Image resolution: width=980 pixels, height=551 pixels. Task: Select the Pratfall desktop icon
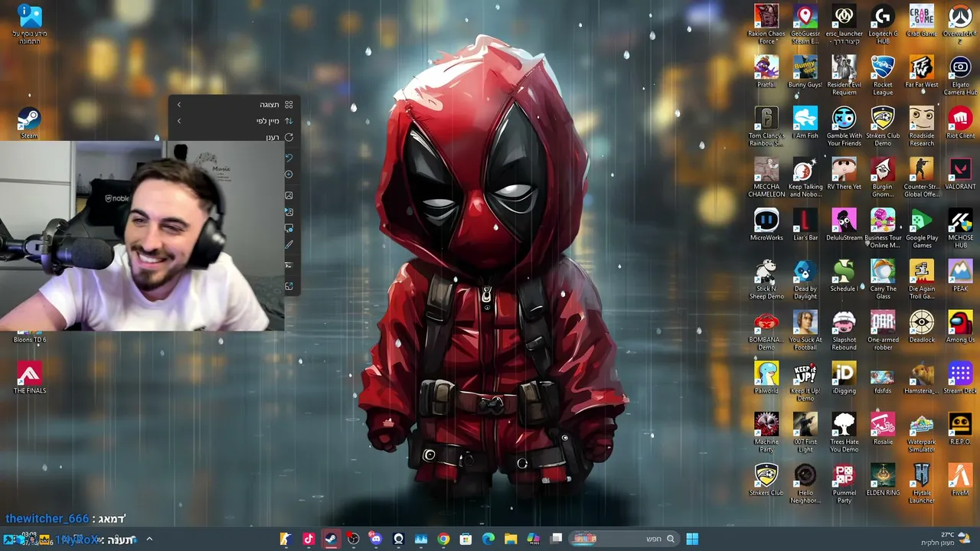coord(766,72)
